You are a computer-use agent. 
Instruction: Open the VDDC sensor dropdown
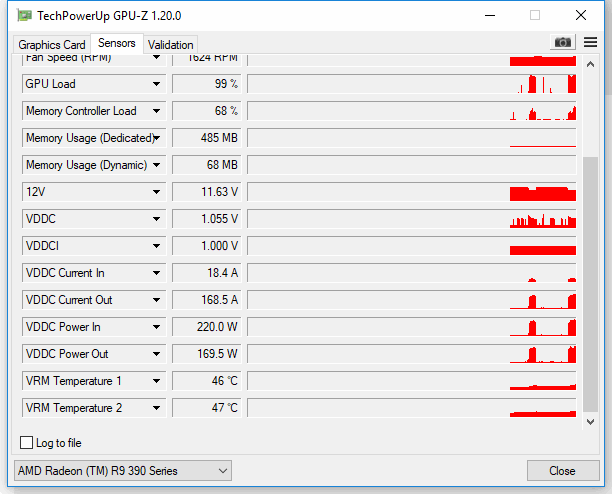click(157, 219)
